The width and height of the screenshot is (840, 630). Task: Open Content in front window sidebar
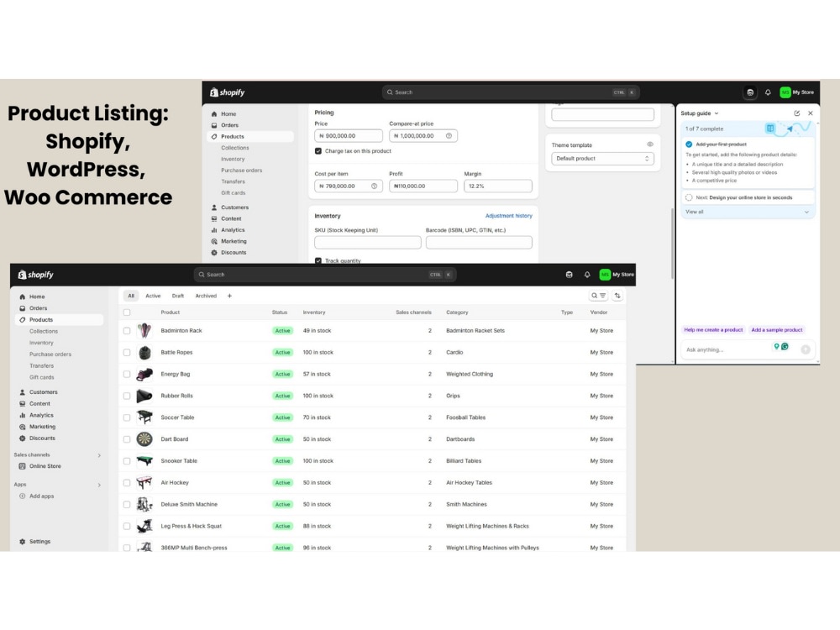[39, 404]
